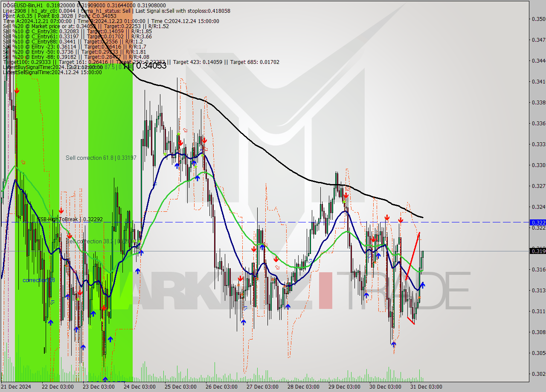This screenshot has height=392, width=546.
Task: Click the 0.344 price axis label
Action: pyautogui.click(x=539, y=61)
